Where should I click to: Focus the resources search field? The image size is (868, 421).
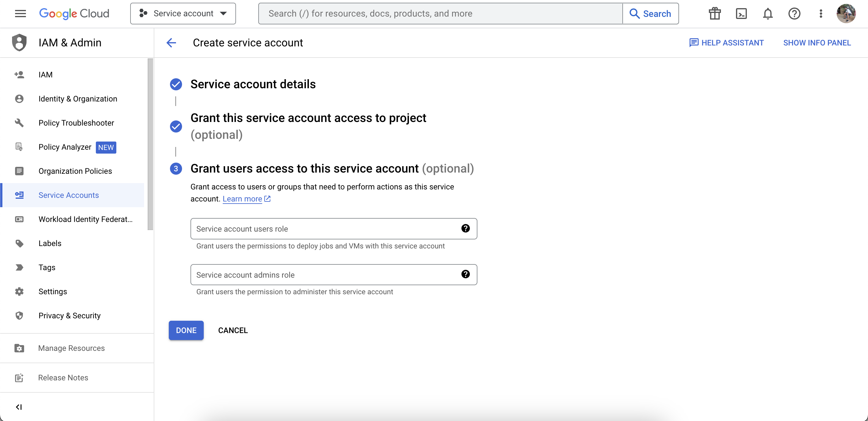pyautogui.click(x=440, y=14)
